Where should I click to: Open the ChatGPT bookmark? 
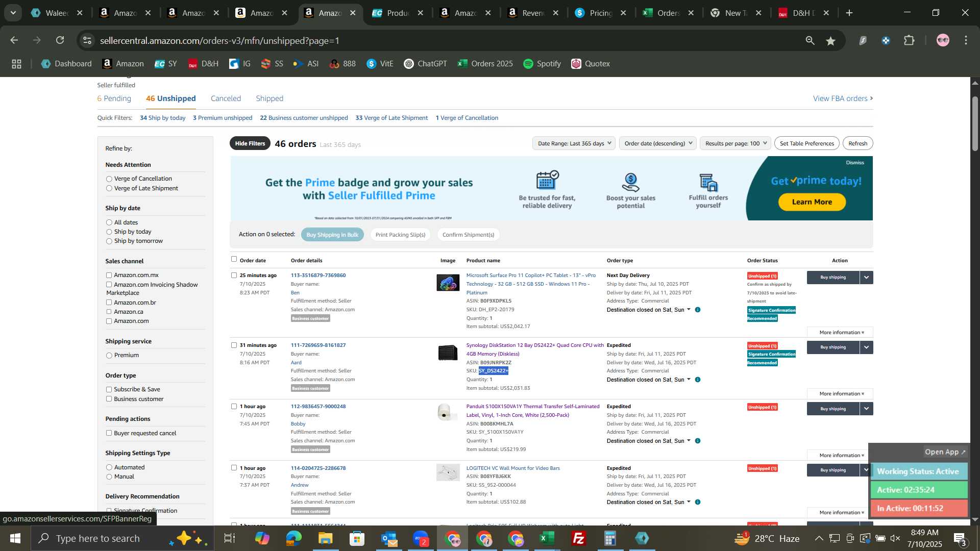[425, 64]
